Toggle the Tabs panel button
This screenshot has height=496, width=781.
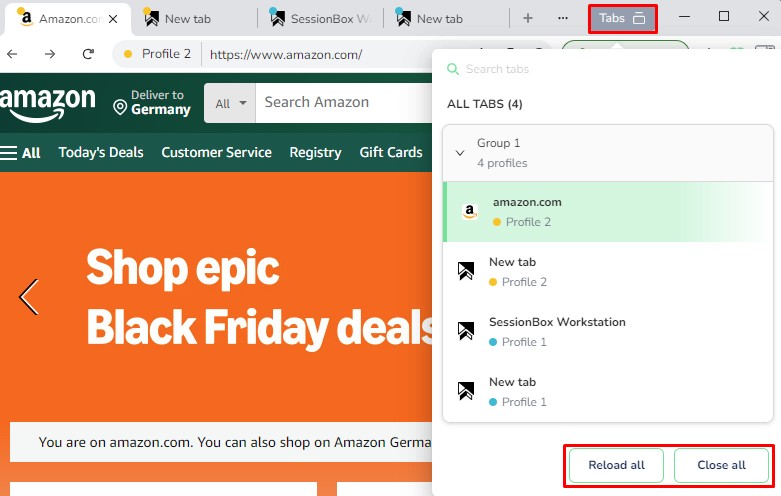[622, 19]
